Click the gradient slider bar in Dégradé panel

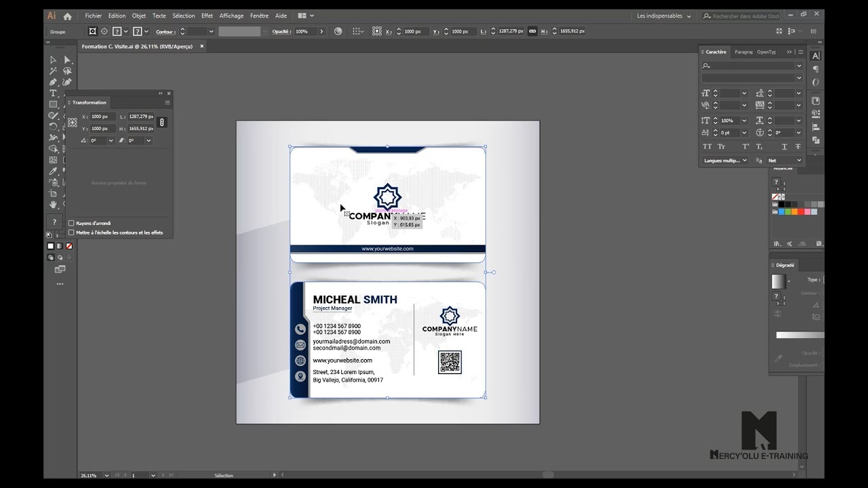click(x=800, y=335)
